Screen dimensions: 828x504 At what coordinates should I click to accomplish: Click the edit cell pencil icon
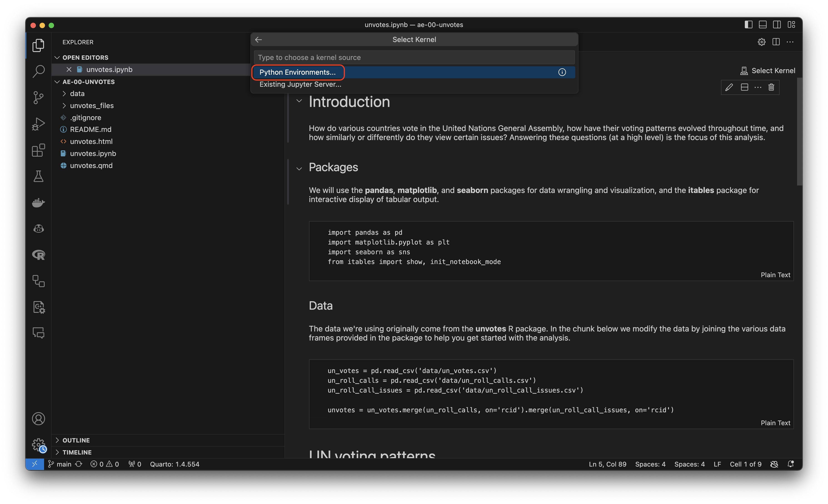coord(728,87)
